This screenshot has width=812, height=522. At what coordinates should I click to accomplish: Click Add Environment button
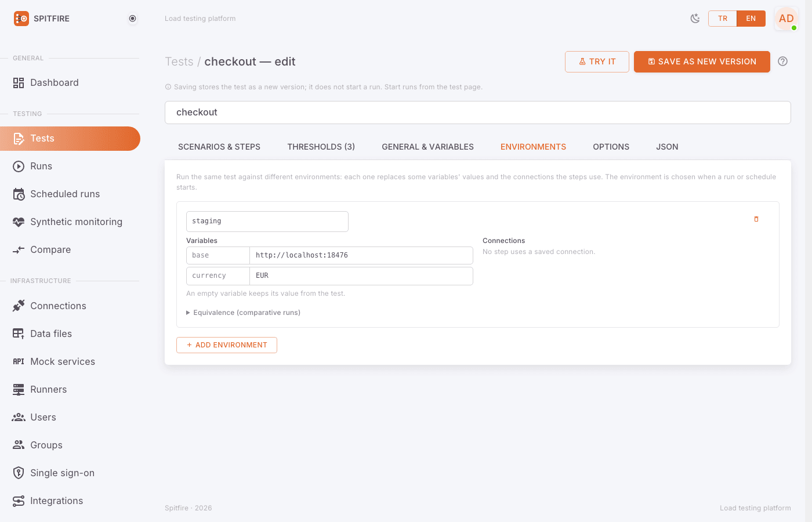pos(227,345)
